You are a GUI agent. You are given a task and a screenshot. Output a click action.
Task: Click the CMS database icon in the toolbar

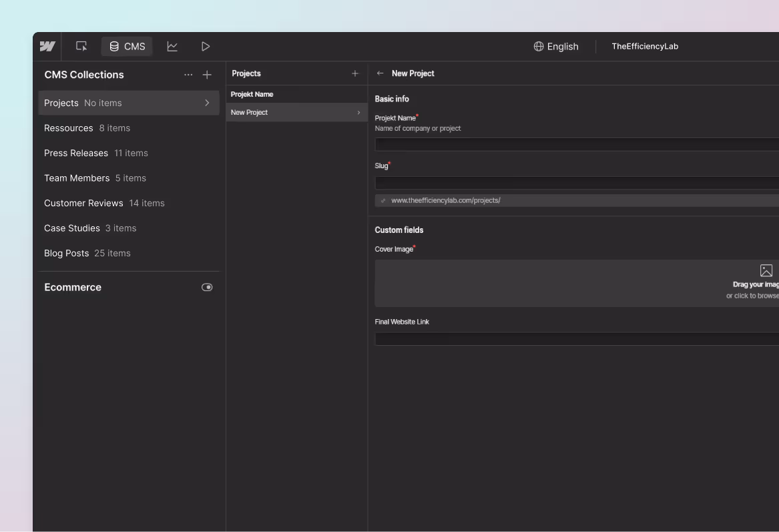[x=113, y=46]
